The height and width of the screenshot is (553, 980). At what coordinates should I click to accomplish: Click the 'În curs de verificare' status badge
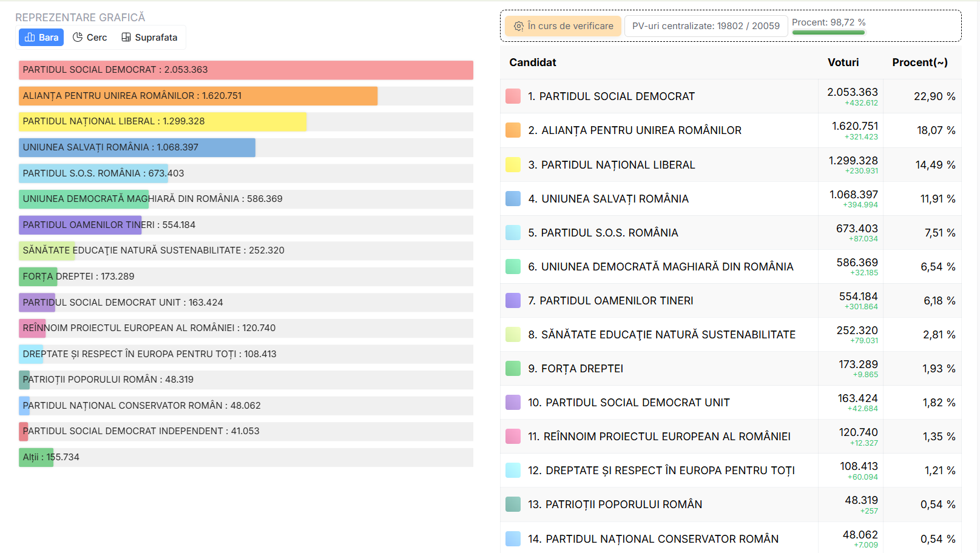click(563, 26)
